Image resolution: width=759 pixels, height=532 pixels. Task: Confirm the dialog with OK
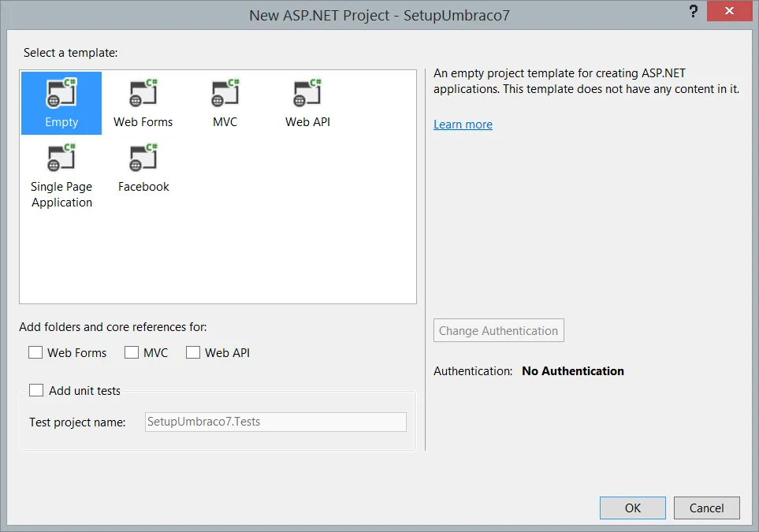point(632,508)
